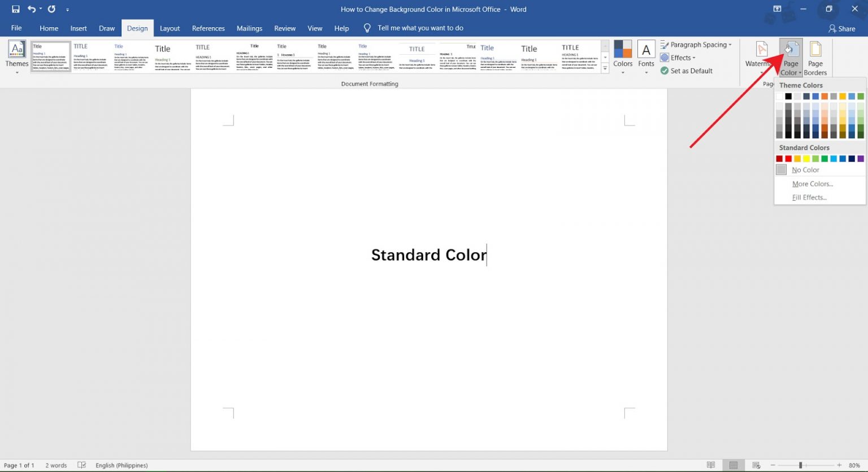Click the Page Color button
The height and width of the screenshot is (472, 868).
point(791,58)
